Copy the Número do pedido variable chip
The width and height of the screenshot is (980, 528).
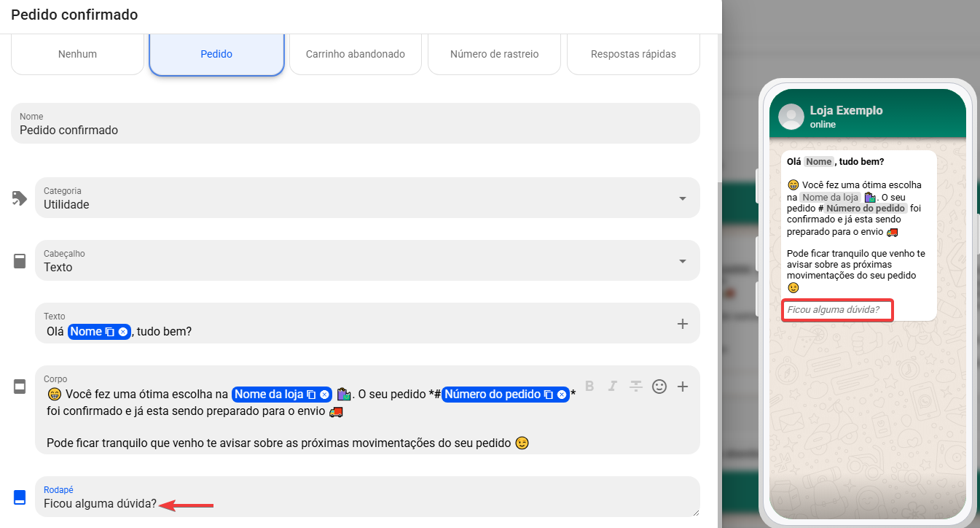(548, 395)
